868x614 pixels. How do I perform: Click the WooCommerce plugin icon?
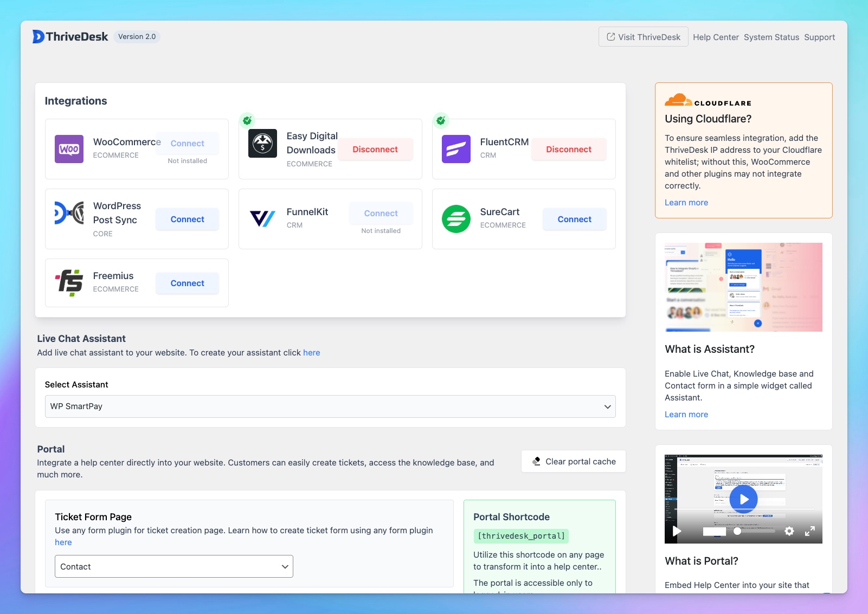(69, 149)
